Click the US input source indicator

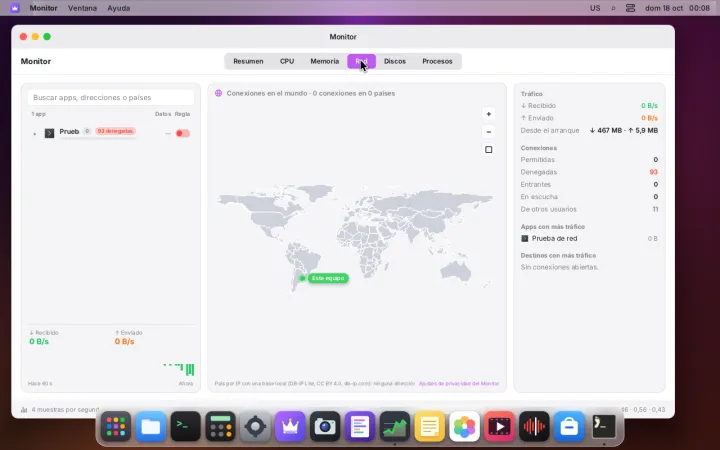(x=595, y=8)
